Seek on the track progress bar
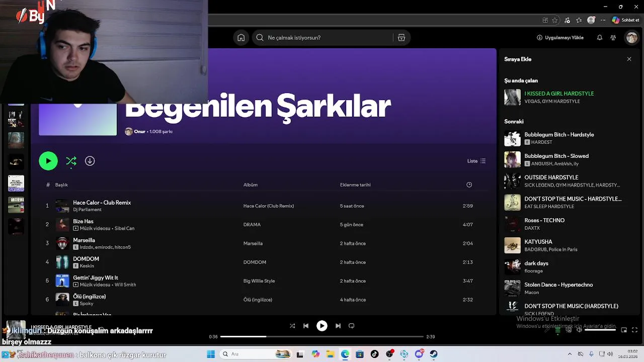This screenshot has height=362, width=644. point(322,337)
